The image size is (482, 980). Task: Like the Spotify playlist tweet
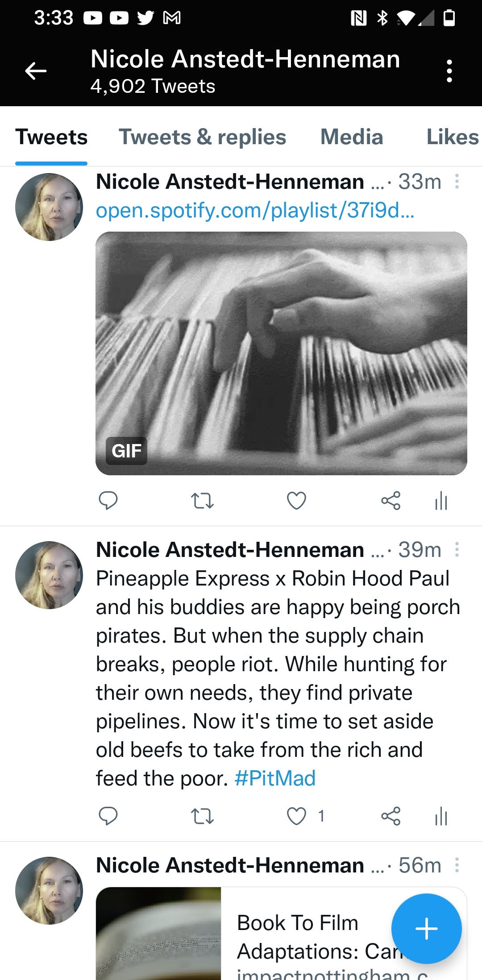point(296,501)
